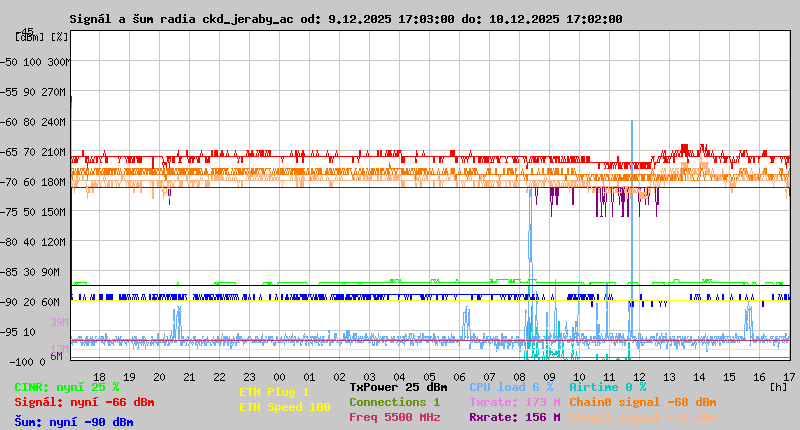Screen dimensions: 800x430
Task: Click the pink '39M' axis marker
Action: coord(59,322)
